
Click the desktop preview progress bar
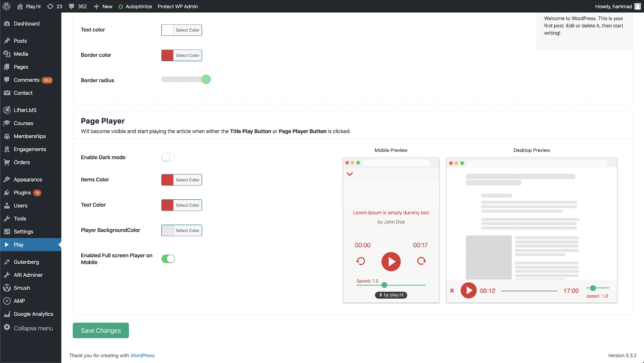point(529,291)
